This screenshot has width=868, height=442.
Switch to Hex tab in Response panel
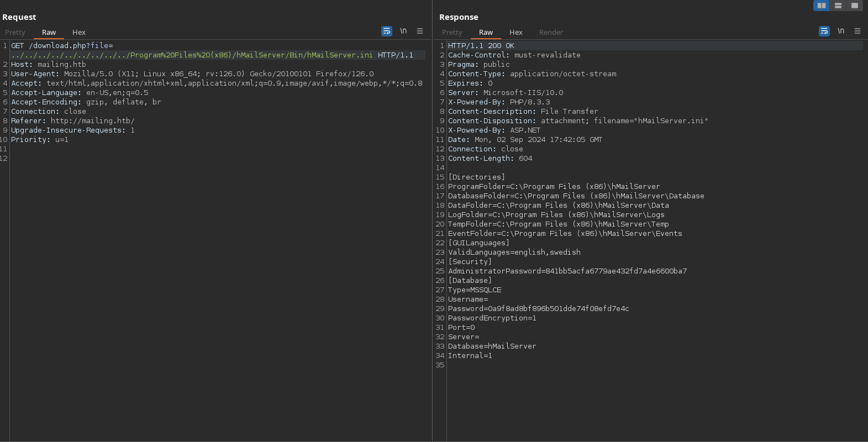click(x=516, y=33)
